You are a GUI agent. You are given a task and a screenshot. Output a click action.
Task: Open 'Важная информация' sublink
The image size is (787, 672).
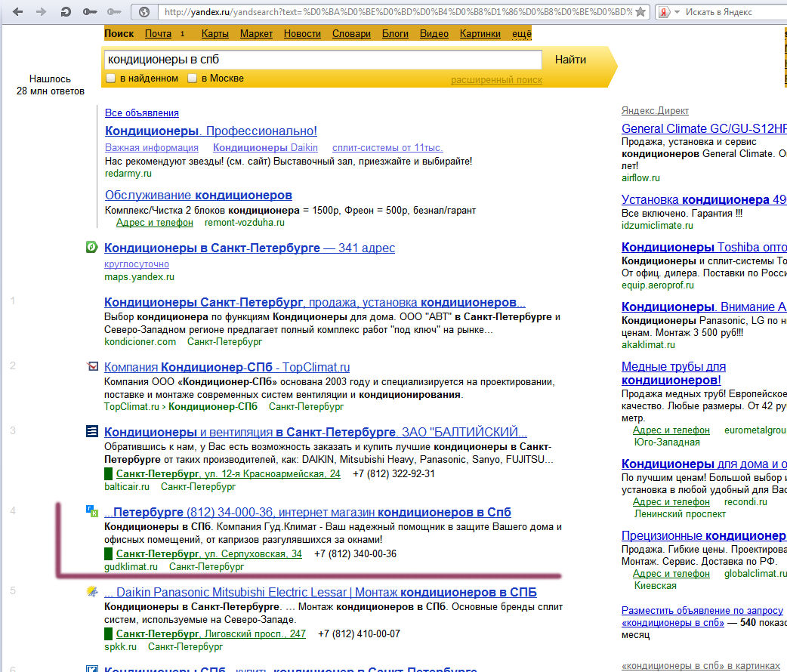pos(152,147)
